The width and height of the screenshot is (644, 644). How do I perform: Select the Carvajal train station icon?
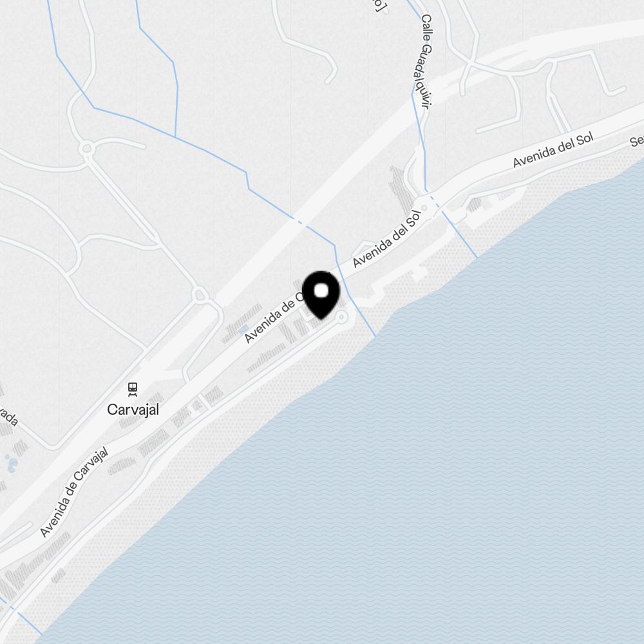pyautogui.click(x=132, y=390)
